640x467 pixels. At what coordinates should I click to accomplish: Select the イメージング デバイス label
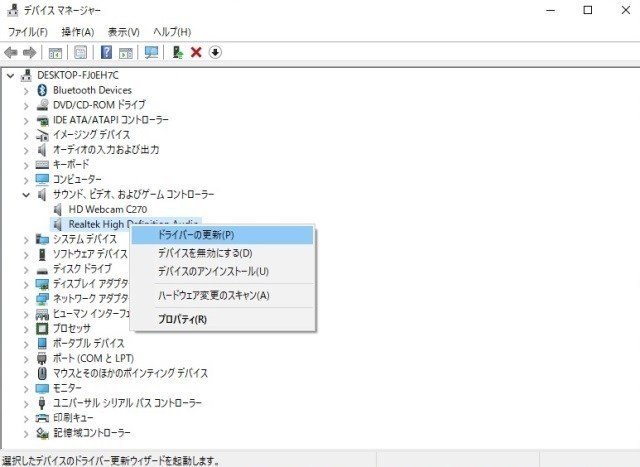[91, 135]
